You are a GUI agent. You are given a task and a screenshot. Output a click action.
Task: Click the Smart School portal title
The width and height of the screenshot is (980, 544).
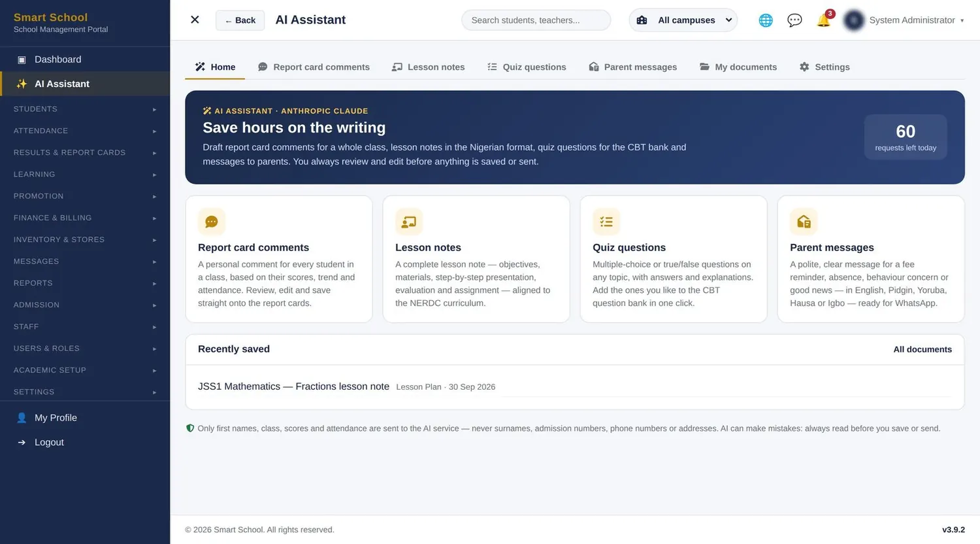(50, 17)
